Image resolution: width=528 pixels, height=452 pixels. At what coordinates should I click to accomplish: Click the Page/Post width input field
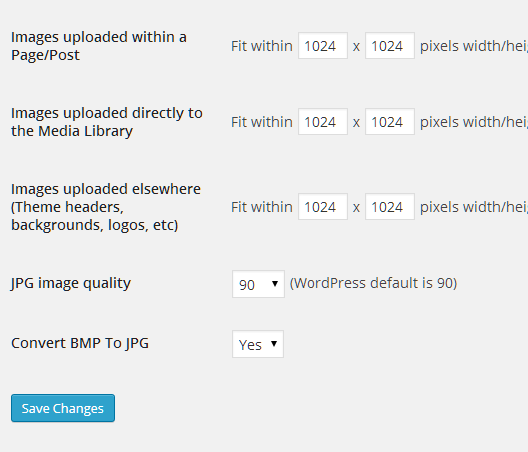(x=323, y=46)
